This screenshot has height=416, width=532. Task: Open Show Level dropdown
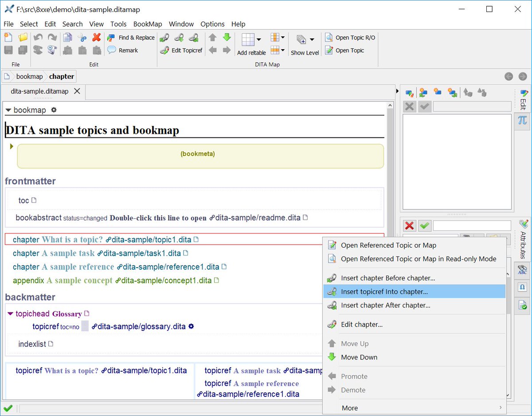312,39
